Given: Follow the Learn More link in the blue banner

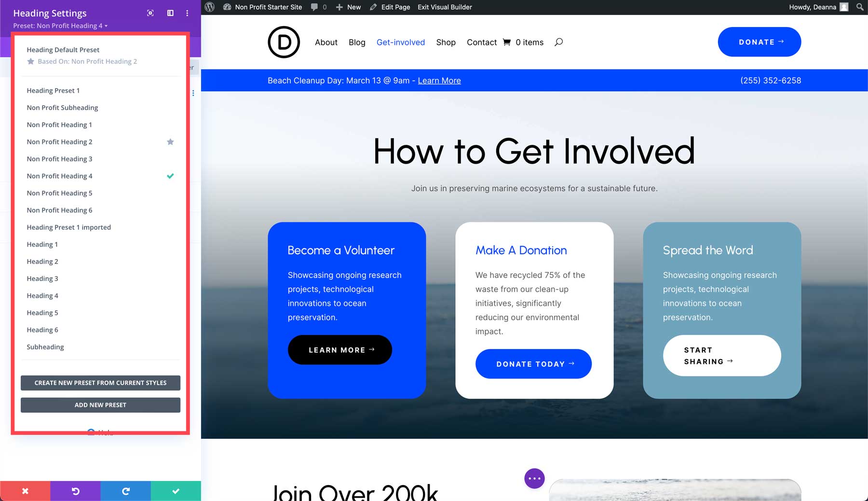Looking at the screenshot, I should click(439, 81).
